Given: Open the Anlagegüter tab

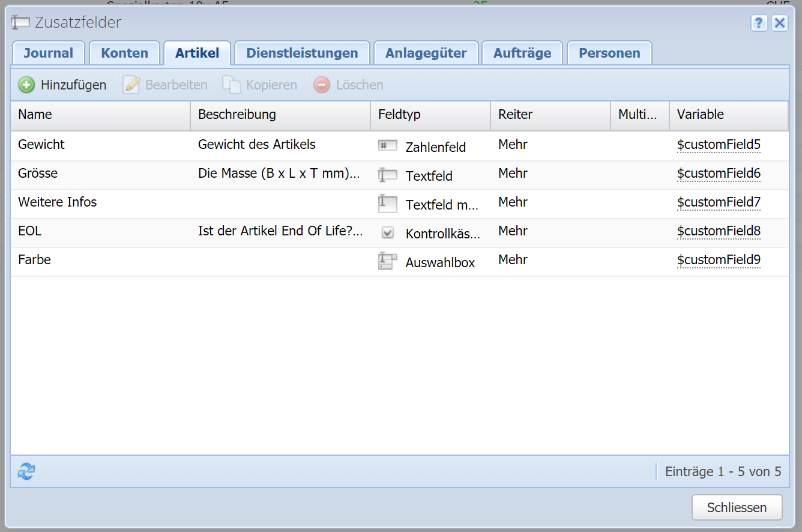Looking at the screenshot, I should pyautogui.click(x=426, y=53).
